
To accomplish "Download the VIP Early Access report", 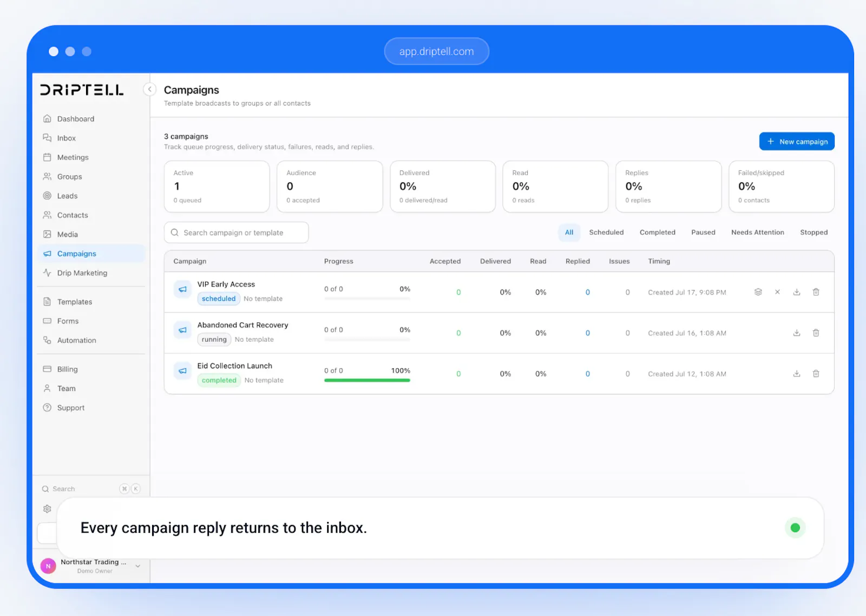I will click(x=797, y=292).
